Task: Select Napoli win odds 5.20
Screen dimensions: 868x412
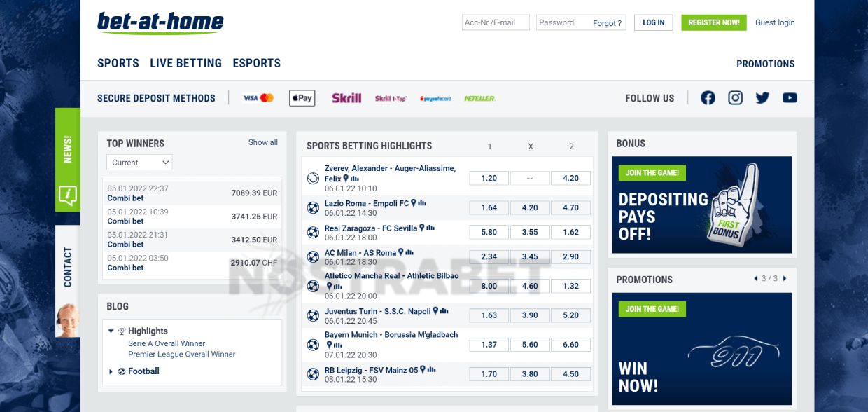Action: 571,315
